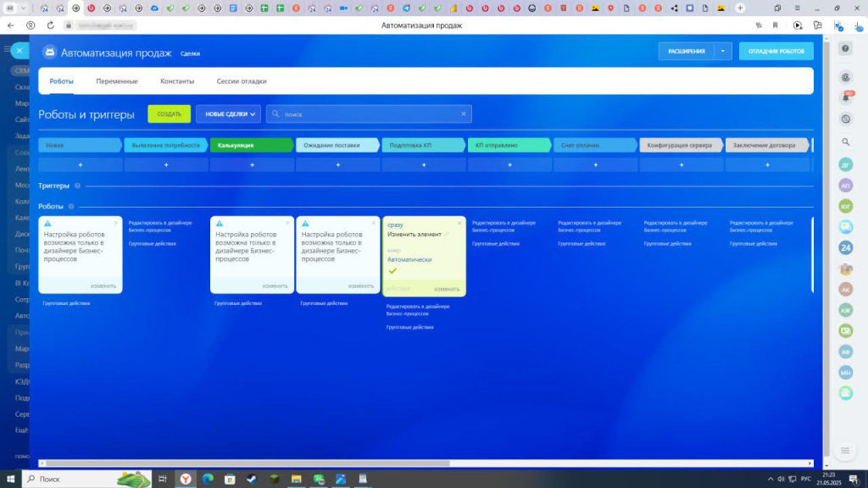Open the Сессии отладки tab
This screenshot has height=488, width=868.
(x=242, y=81)
